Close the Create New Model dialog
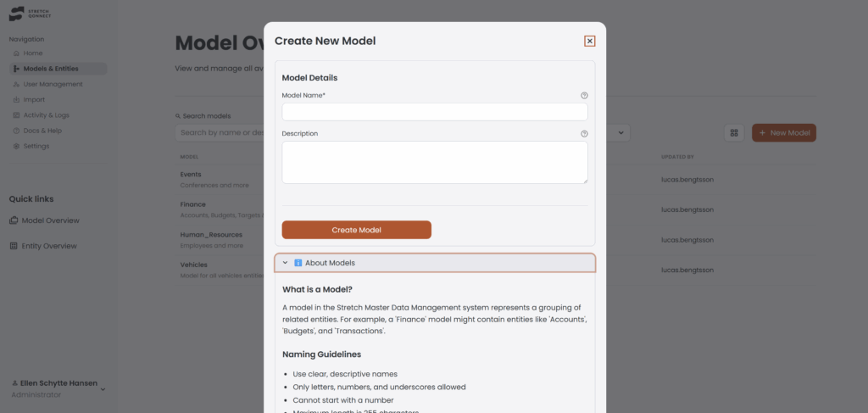868x413 pixels. (x=590, y=41)
